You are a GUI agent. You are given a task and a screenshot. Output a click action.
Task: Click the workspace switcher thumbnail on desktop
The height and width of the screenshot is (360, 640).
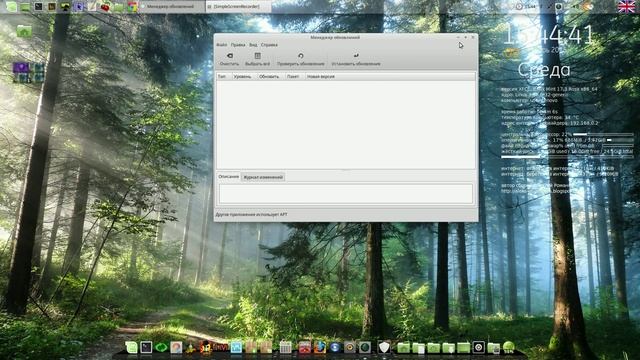[x=29, y=72]
